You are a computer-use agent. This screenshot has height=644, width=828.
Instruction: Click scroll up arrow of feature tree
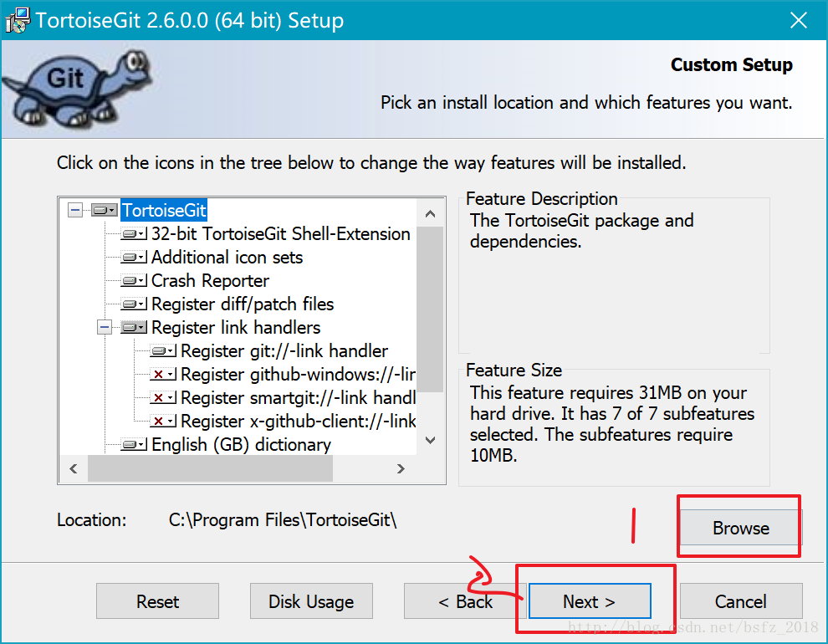[x=431, y=214]
